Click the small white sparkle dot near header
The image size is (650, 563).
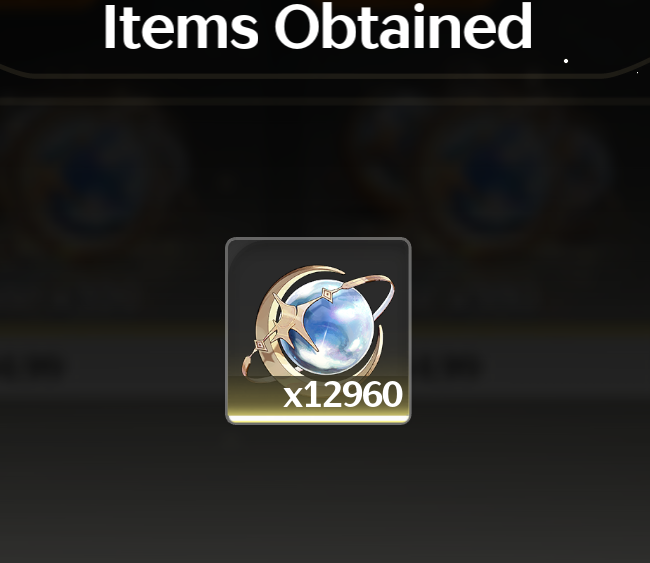click(x=566, y=61)
